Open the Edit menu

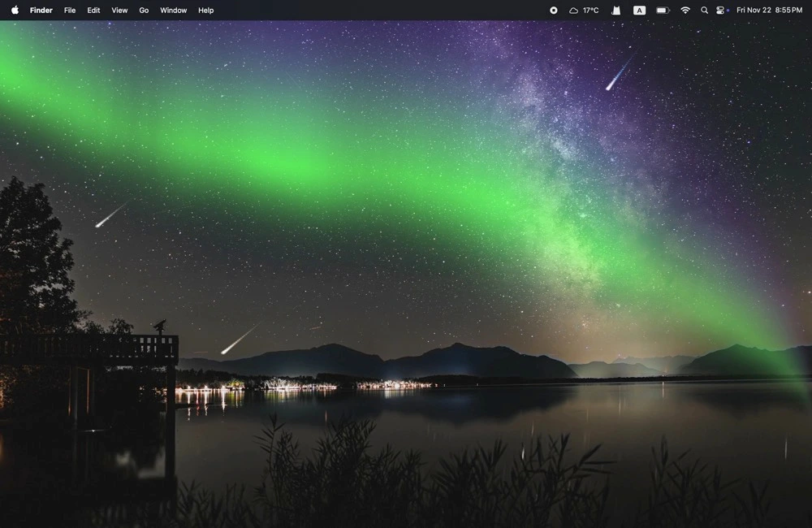(x=93, y=10)
